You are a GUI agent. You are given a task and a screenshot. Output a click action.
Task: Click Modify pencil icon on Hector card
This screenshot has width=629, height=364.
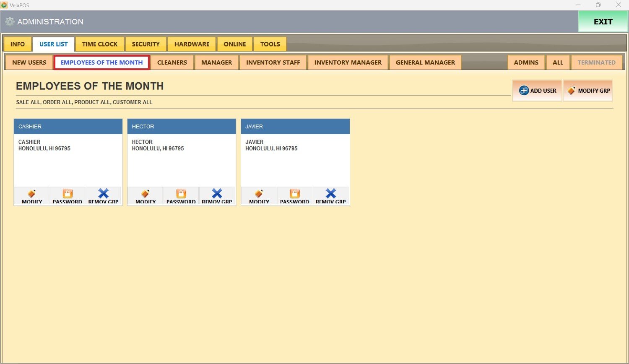coord(146,194)
